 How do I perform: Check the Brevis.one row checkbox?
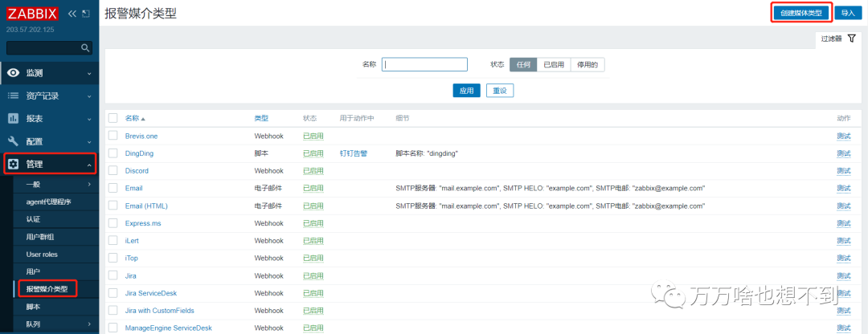[113, 136]
